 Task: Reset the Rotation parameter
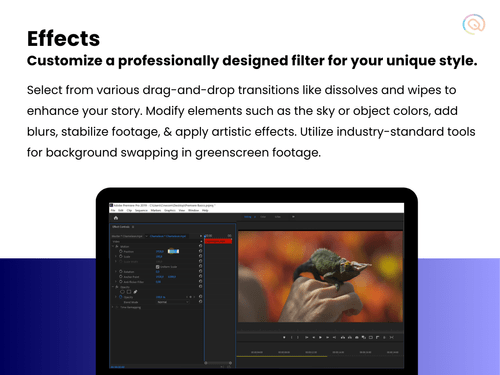pyautogui.click(x=200, y=271)
